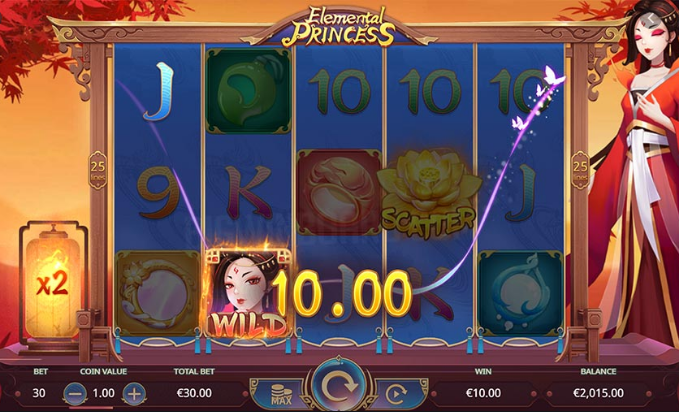
Task: Click the golden floral ring symbol
Action: coord(158,293)
